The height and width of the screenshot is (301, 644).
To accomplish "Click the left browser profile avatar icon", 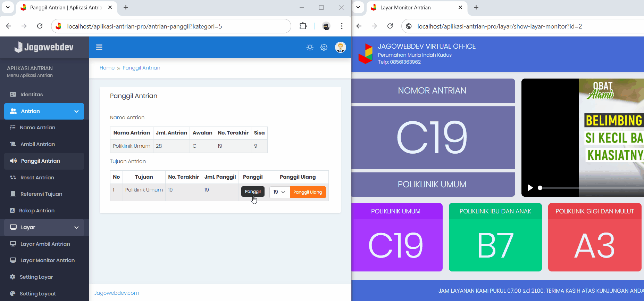I will [x=326, y=26].
